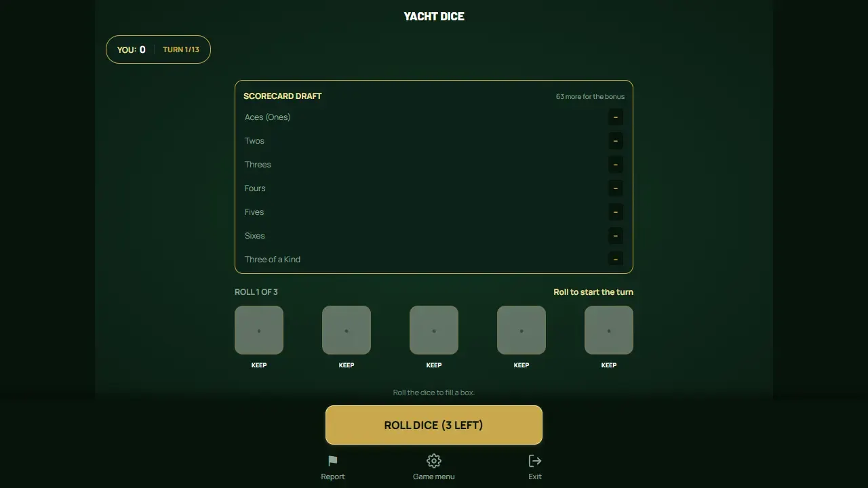
Task: Click the ROLL 1 OF 3 label
Action: click(256, 292)
